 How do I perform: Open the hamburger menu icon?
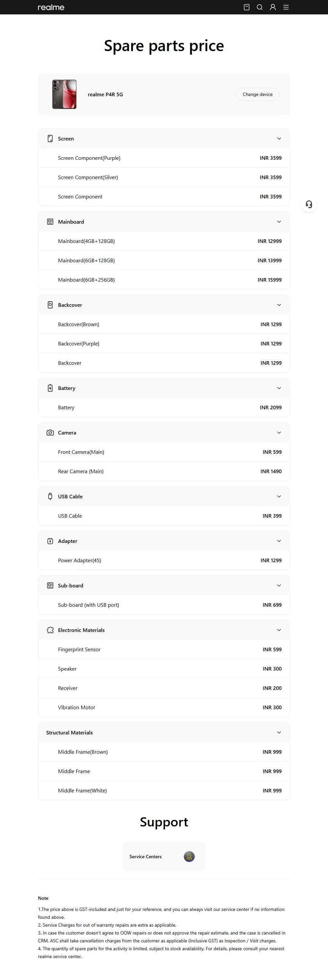click(286, 7)
